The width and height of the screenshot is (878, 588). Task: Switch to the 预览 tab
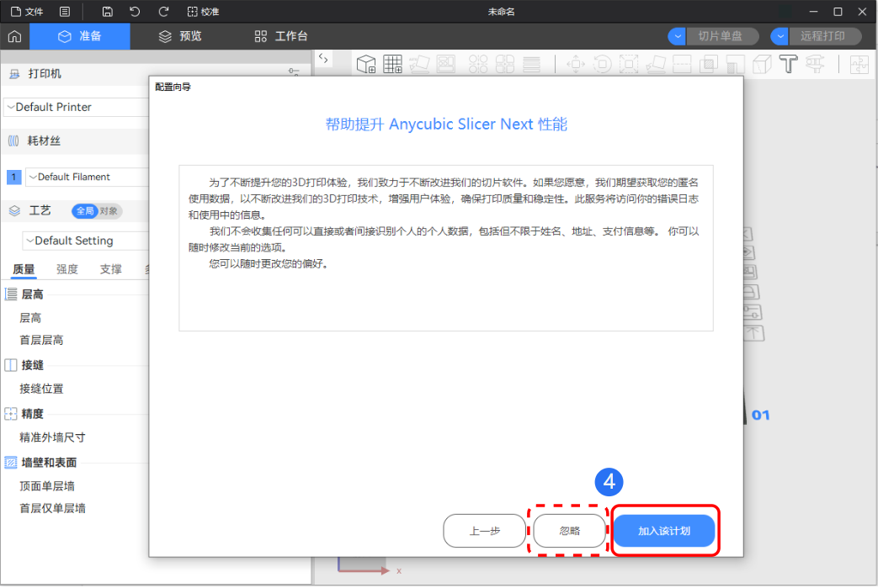pos(180,36)
